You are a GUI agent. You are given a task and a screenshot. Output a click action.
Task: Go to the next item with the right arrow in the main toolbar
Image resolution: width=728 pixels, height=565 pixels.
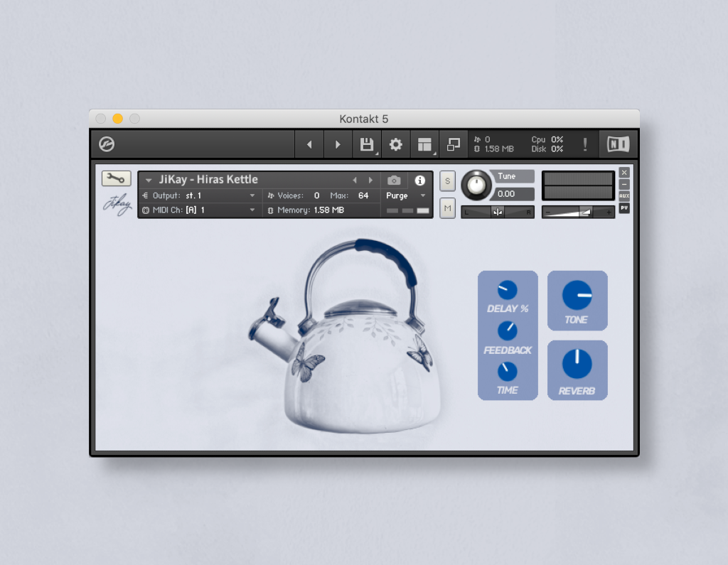[x=338, y=144]
